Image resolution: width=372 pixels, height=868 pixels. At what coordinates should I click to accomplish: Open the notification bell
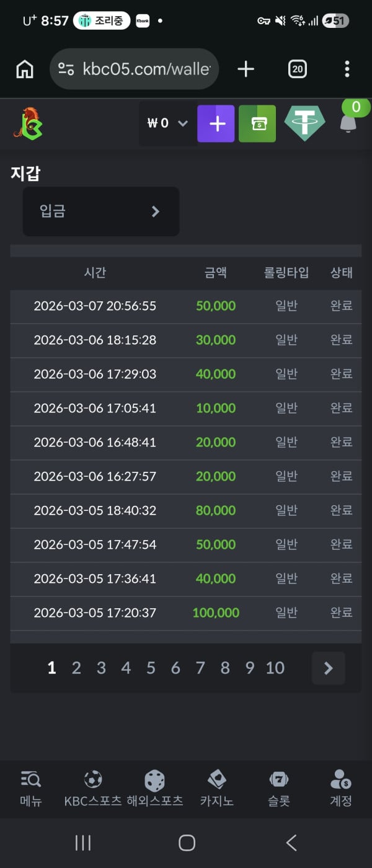(x=348, y=123)
